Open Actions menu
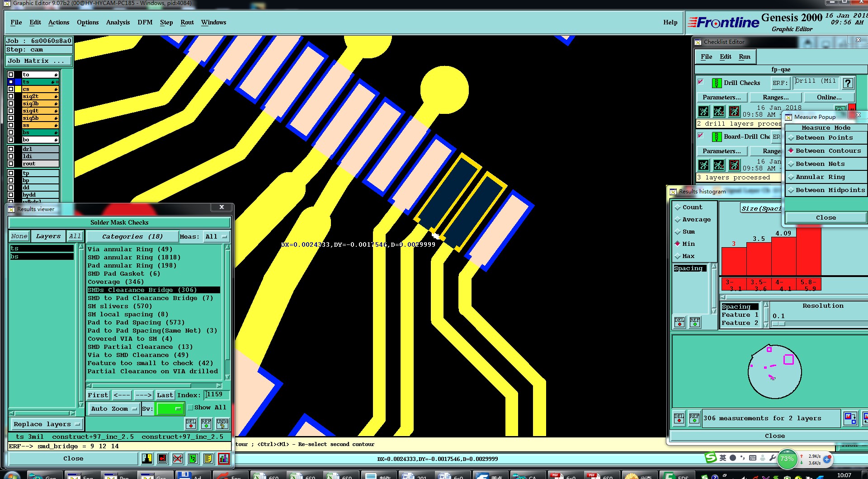The image size is (868, 479). [x=59, y=23]
